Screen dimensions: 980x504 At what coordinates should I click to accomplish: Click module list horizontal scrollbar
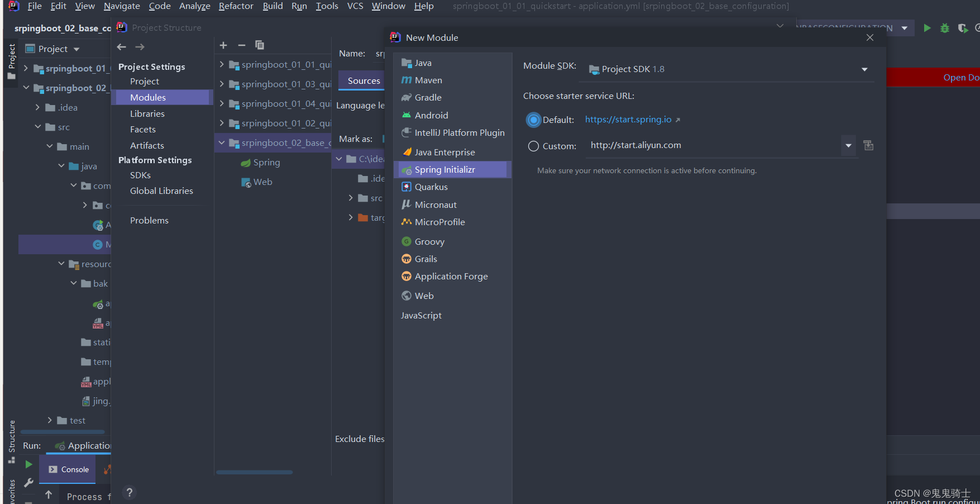[255, 472]
